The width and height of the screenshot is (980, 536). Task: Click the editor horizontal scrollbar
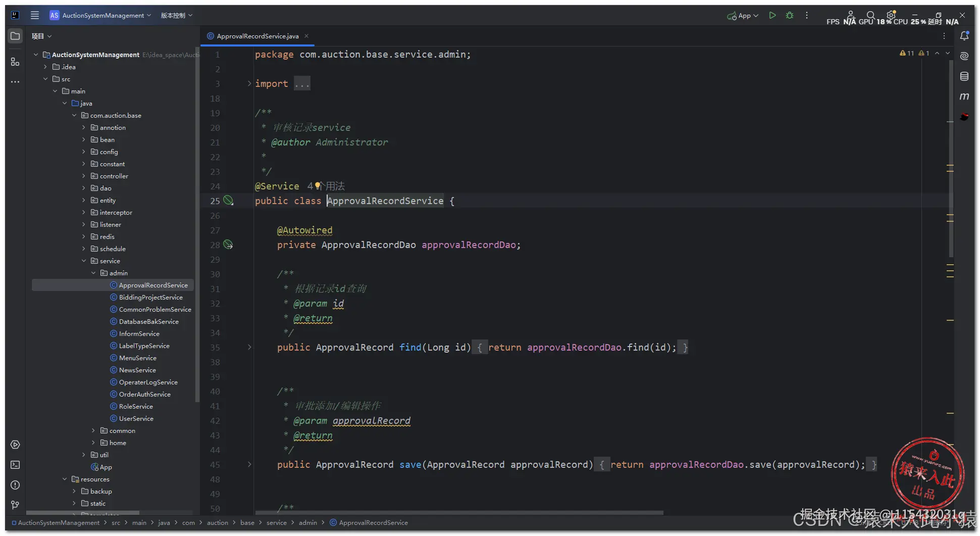point(459,513)
